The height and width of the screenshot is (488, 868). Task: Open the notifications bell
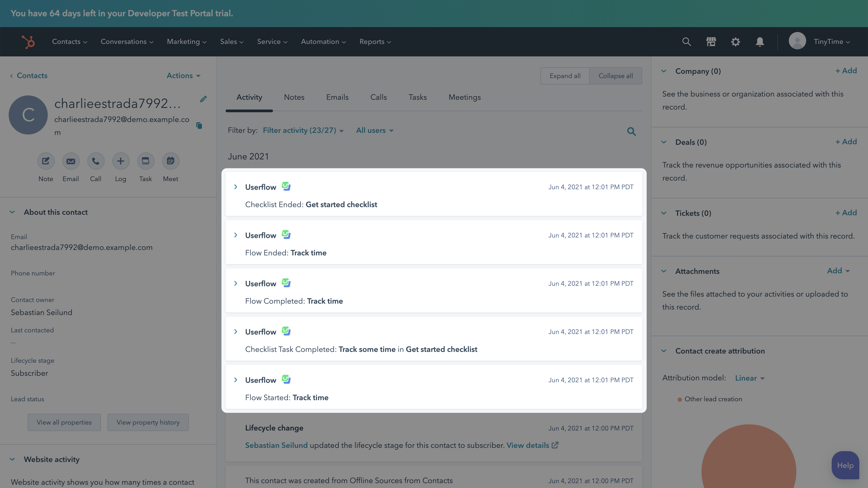pos(760,41)
